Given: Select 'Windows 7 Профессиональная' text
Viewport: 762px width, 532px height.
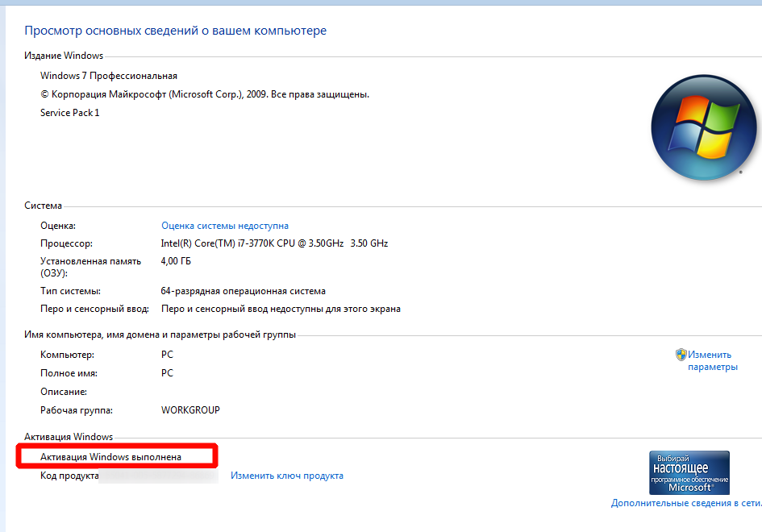Looking at the screenshot, I should pyautogui.click(x=109, y=76).
